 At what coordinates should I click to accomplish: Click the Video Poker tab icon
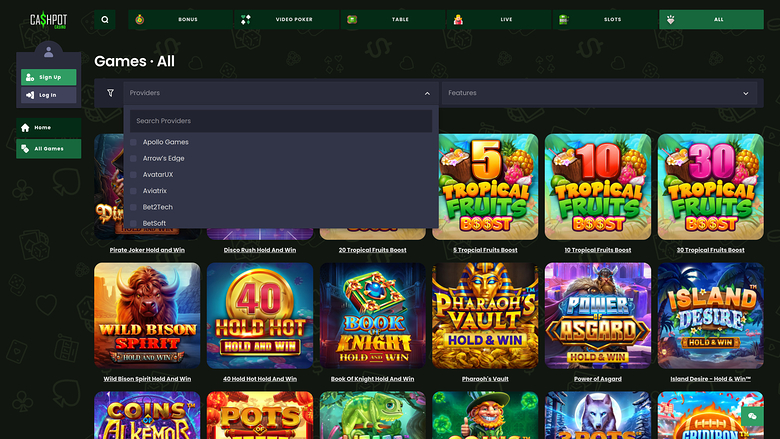tap(246, 19)
